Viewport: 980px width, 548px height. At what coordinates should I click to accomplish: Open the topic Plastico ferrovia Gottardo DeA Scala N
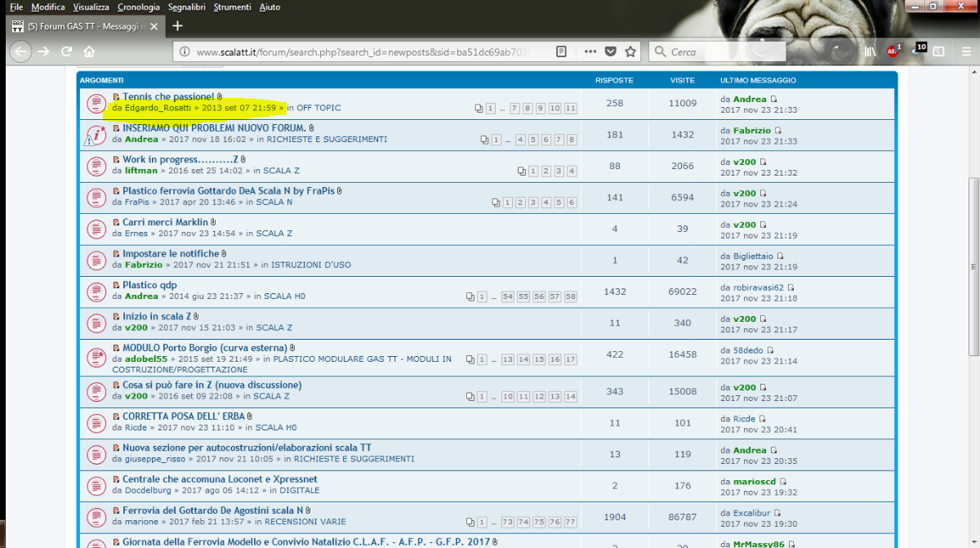click(x=229, y=191)
